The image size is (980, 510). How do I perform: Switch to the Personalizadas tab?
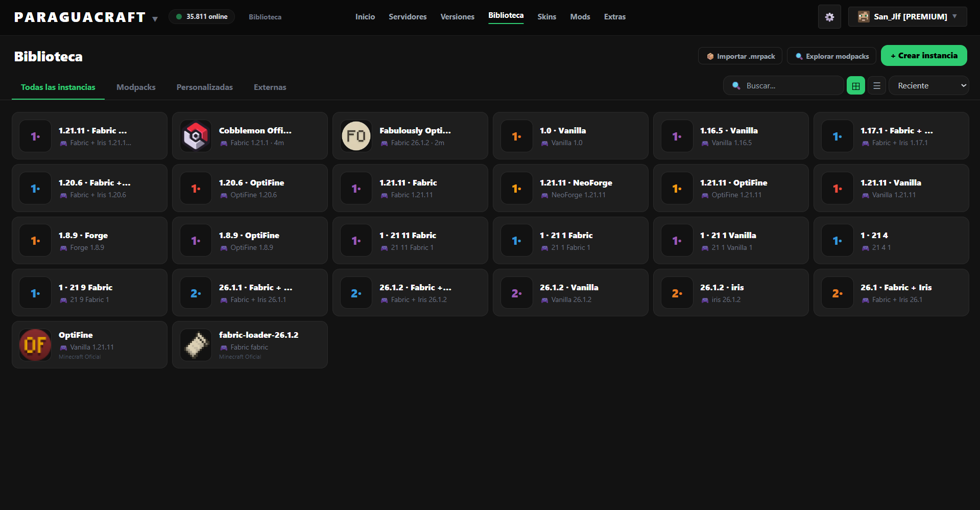[x=205, y=87]
